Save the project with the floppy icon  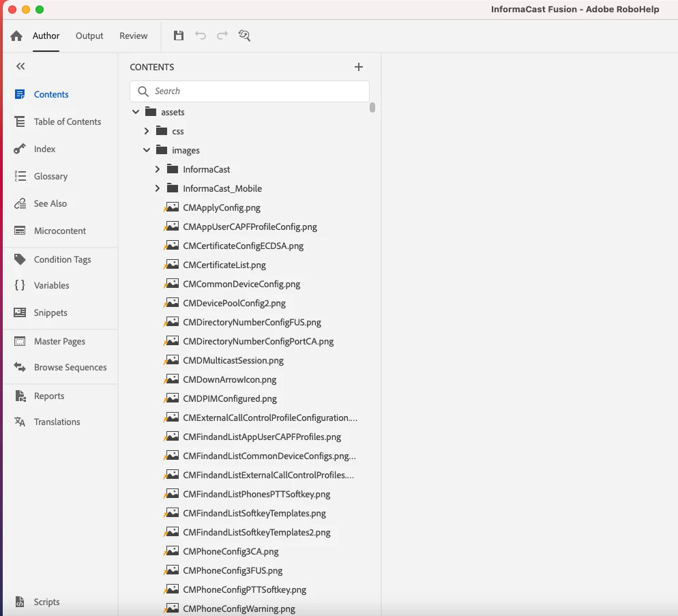point(179,35)
